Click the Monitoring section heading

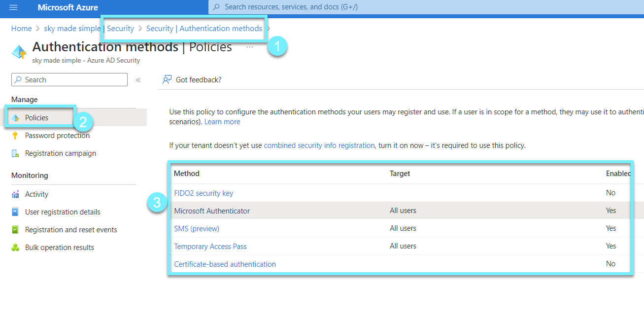tap(30, 176)
